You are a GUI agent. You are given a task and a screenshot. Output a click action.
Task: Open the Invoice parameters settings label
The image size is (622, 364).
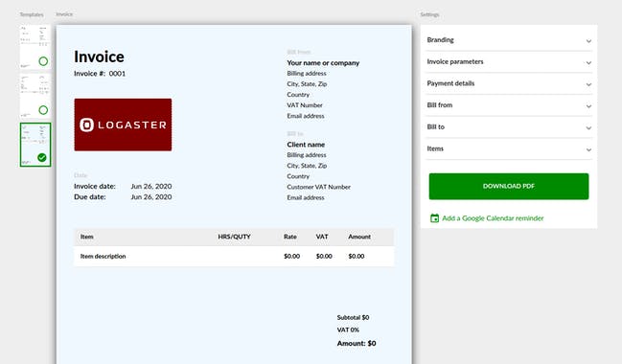coord(455,62)
